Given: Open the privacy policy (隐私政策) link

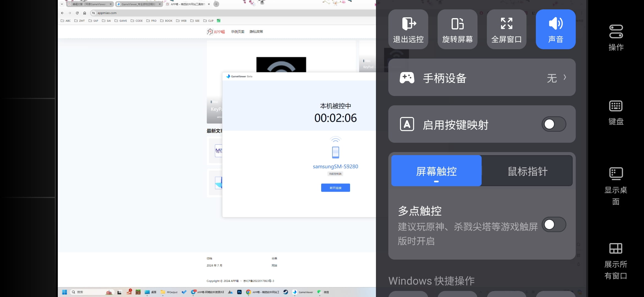Looking at the screenshot, I should point(256,32).
